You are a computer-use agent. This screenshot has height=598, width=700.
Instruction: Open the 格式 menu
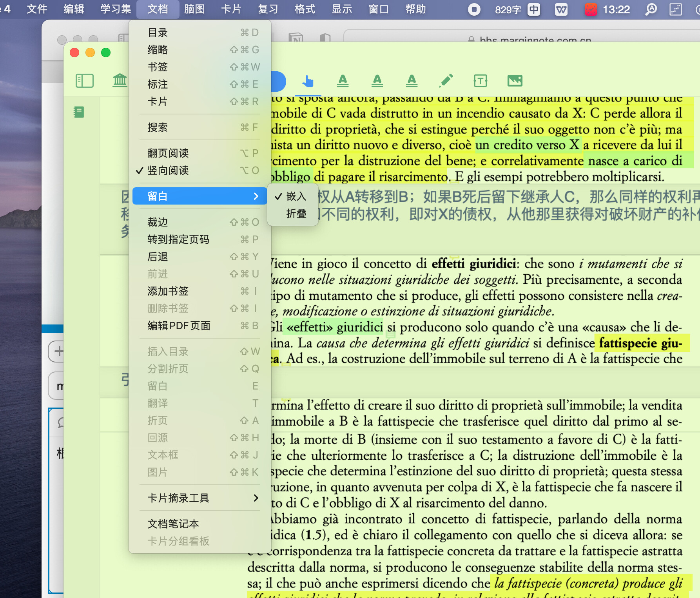[x=305, y=9]
